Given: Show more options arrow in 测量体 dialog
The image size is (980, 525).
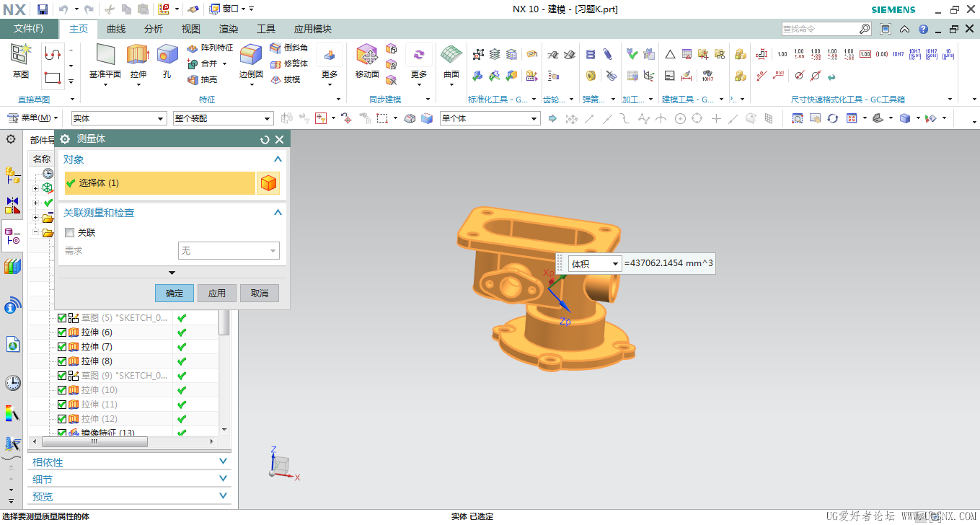Looking at the screenshot, I should click(172, 273).
